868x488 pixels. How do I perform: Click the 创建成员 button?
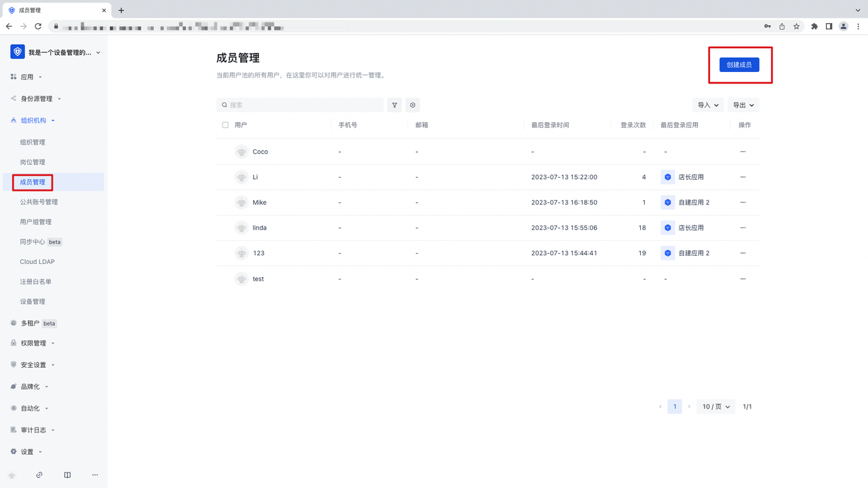coord(739,64)
